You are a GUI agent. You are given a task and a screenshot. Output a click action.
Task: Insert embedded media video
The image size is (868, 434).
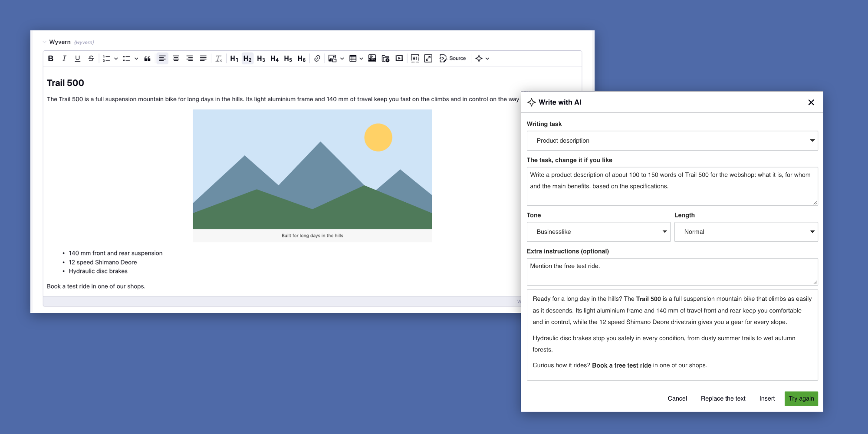(399, 59)
